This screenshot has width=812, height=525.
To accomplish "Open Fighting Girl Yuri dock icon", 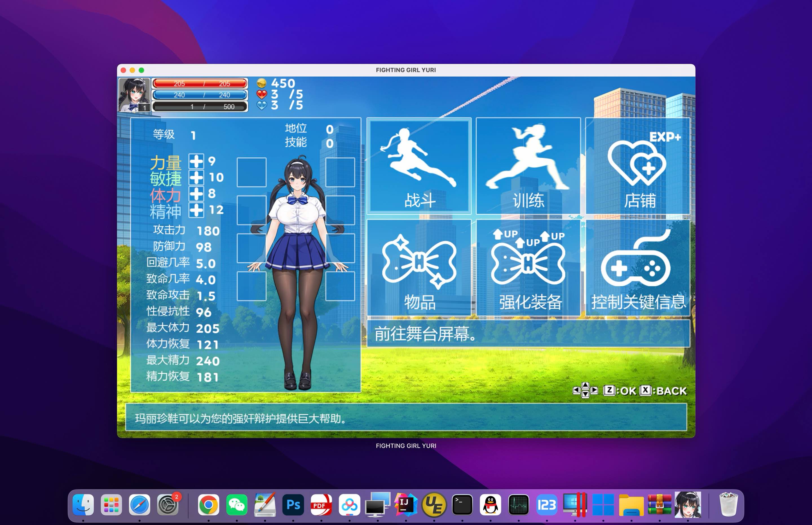I will coord(688,505).
